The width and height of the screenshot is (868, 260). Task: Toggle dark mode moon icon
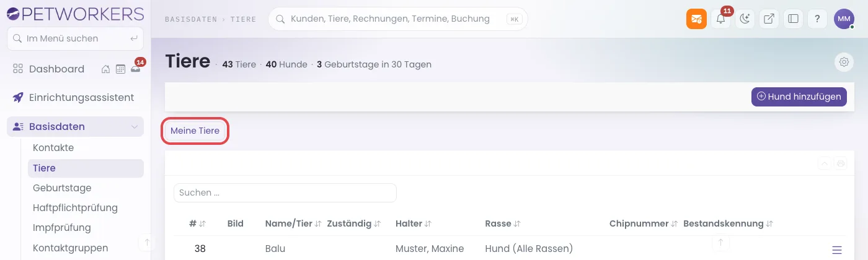pyautogui.click(x=745, y=19)
